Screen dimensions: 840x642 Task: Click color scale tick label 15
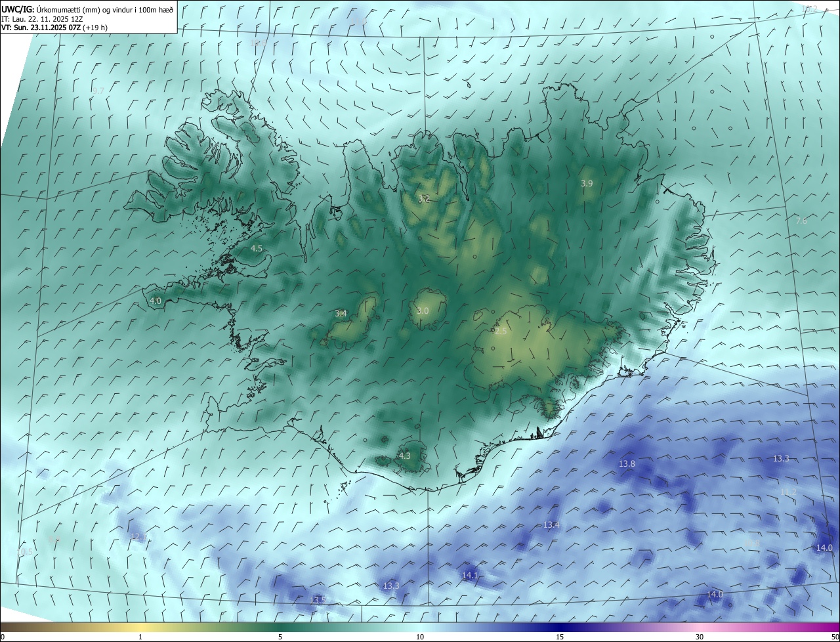tap(560, 637)
